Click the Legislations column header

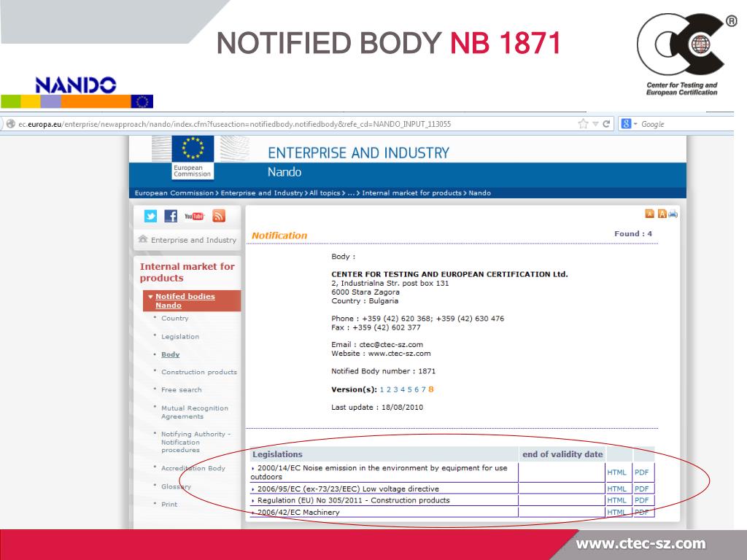pos(277,454)
